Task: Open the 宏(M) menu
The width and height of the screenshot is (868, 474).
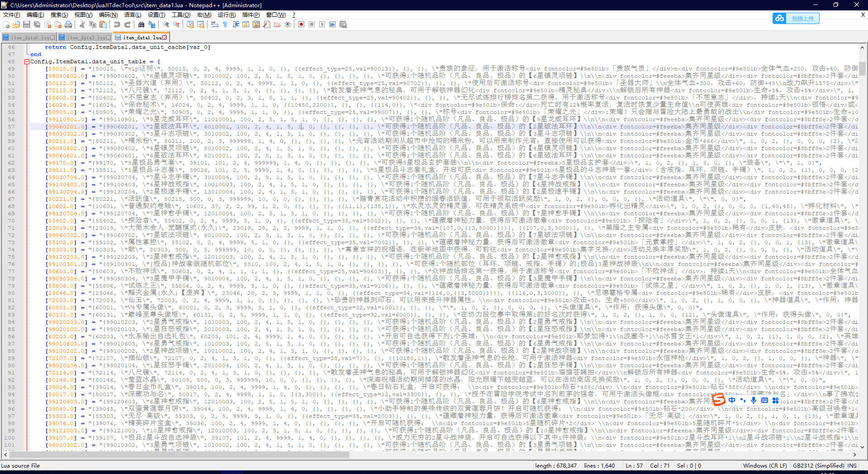Action: [204, 15]
